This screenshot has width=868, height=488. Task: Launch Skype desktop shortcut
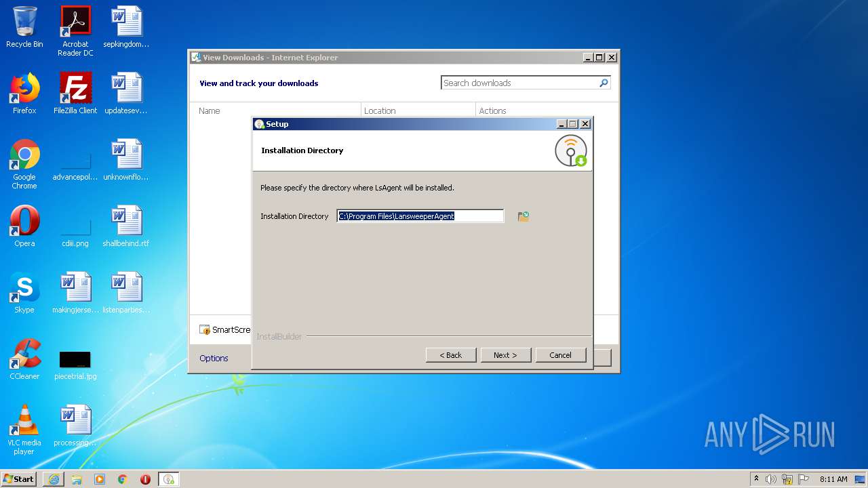click(x=24, y=293)
